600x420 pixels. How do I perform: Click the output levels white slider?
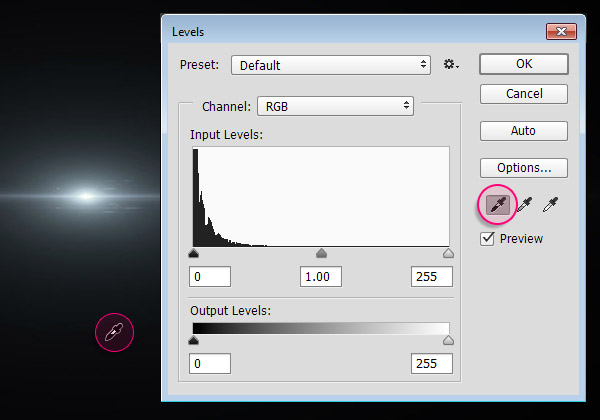(x=448, y=341)
